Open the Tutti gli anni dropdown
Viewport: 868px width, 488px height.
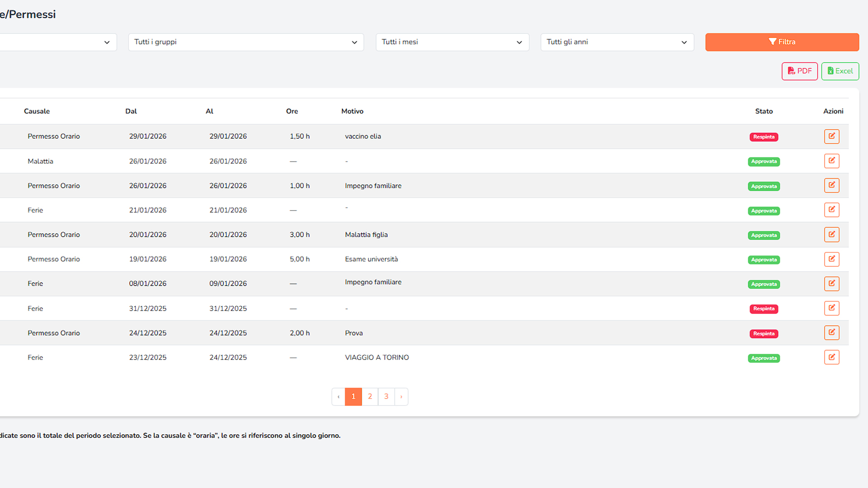617,42
